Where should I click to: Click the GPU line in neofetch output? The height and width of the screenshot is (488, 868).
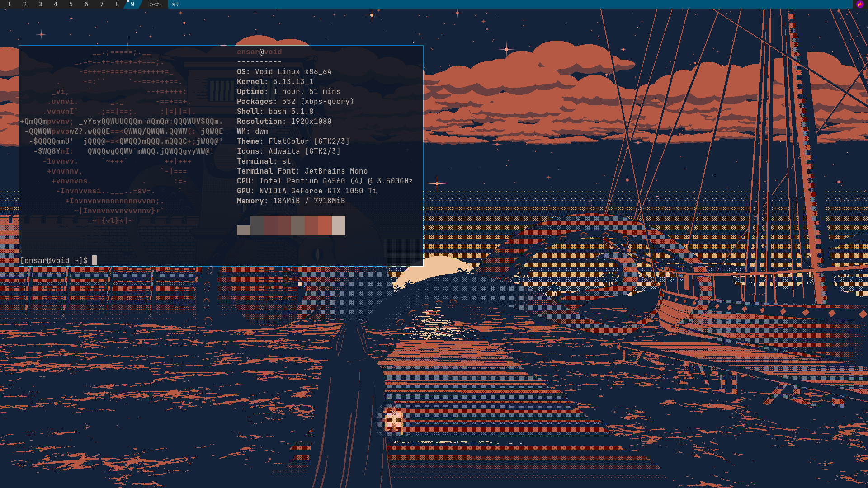click(x=307, y=191)
